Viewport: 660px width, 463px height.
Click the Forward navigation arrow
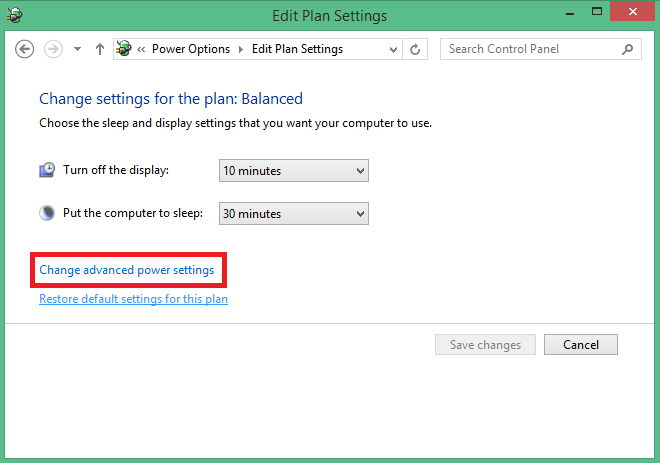(53, 49)
